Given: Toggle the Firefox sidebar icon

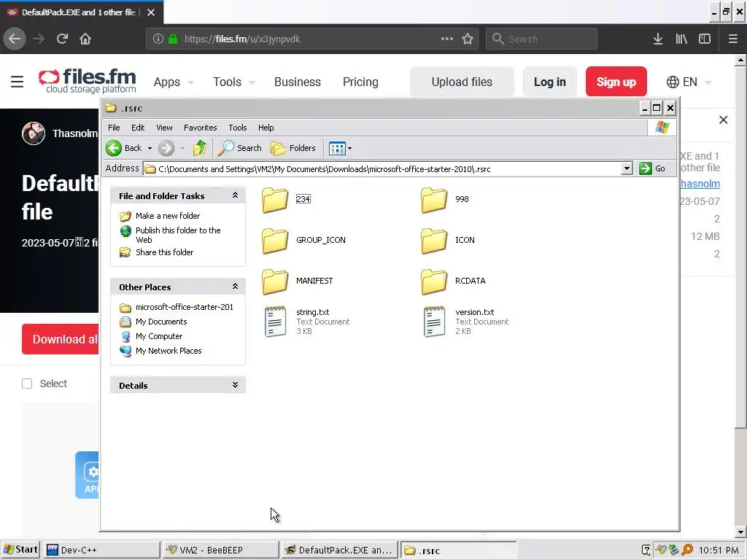Looking at the screenshot, I should [x=705, y=39].
